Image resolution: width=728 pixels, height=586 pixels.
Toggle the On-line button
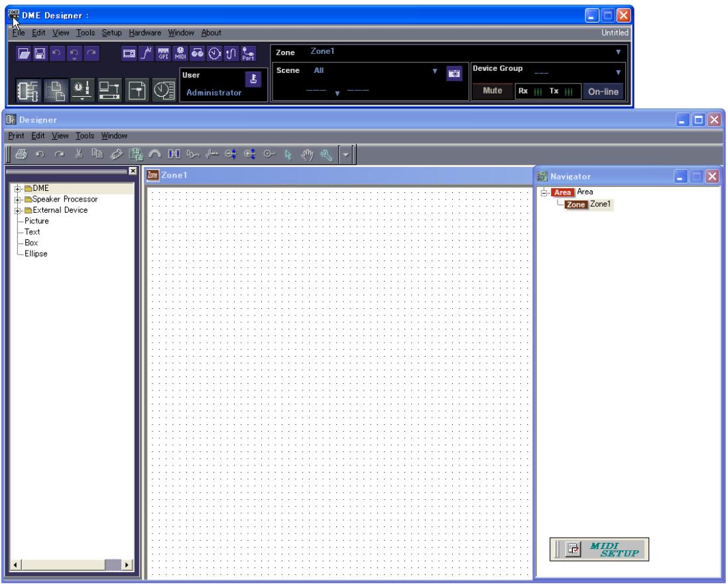603,91
